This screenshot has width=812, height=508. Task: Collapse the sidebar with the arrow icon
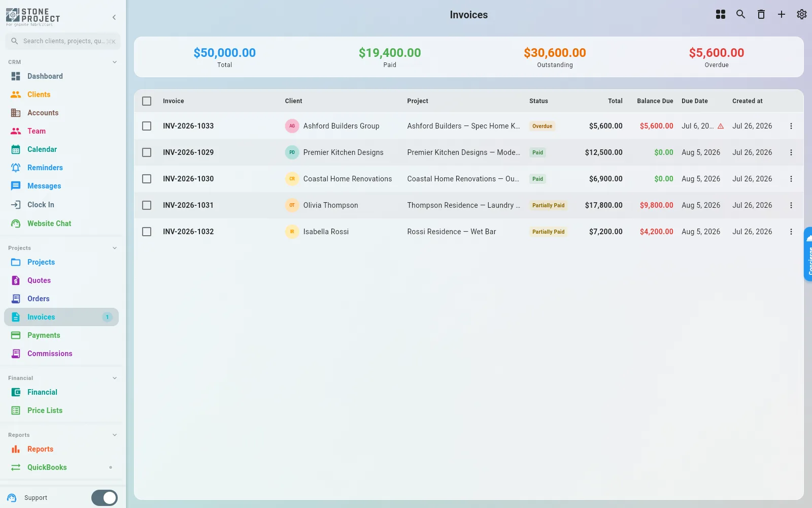point(114,17)
